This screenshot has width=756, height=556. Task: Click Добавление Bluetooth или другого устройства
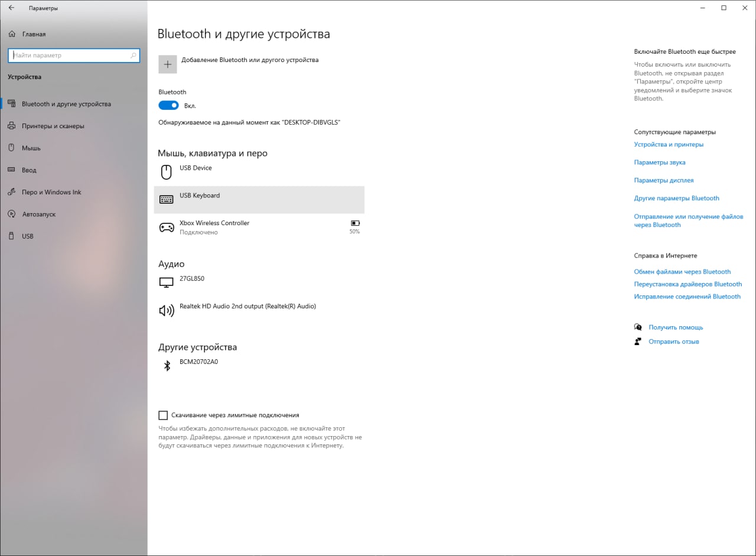point(250,60)
